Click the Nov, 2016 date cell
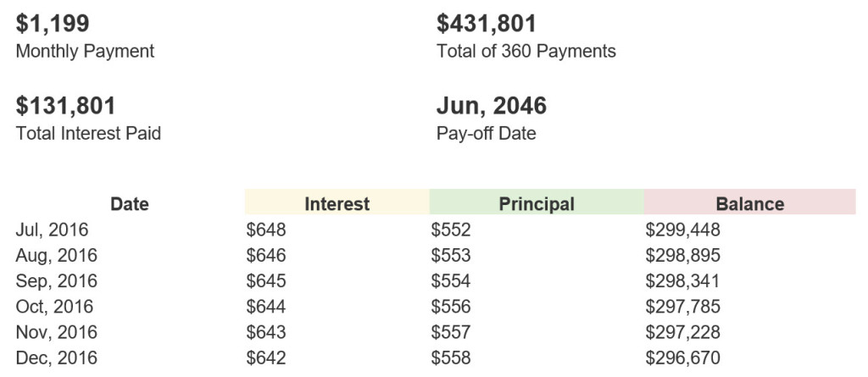The image size is (868, 377). pos(57,332)
